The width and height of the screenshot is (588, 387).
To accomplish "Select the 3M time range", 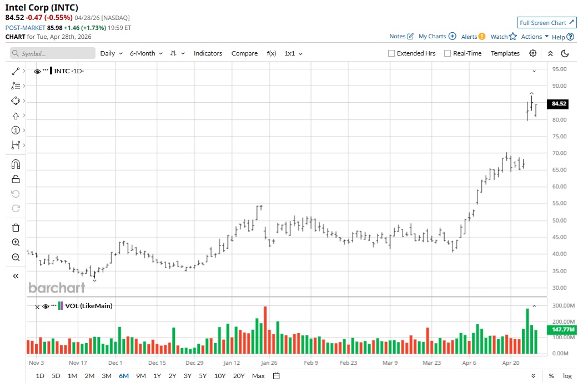I will click(107, 376).
